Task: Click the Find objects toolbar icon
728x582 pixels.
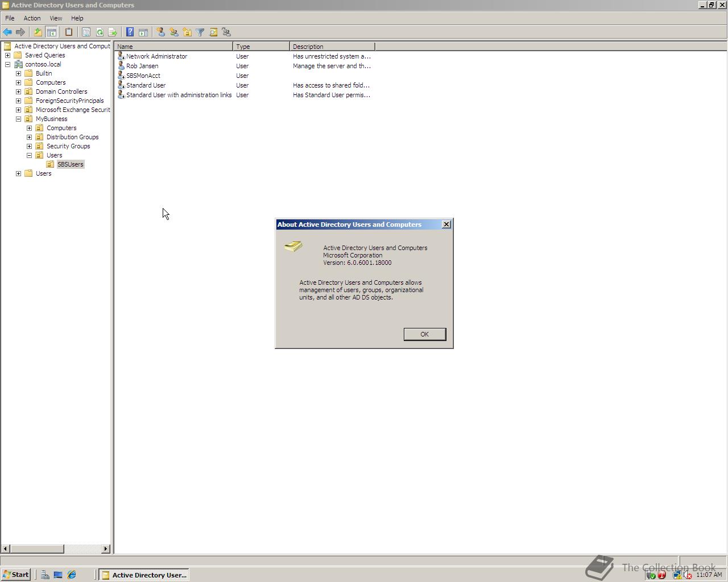Action: click(213, 32)
